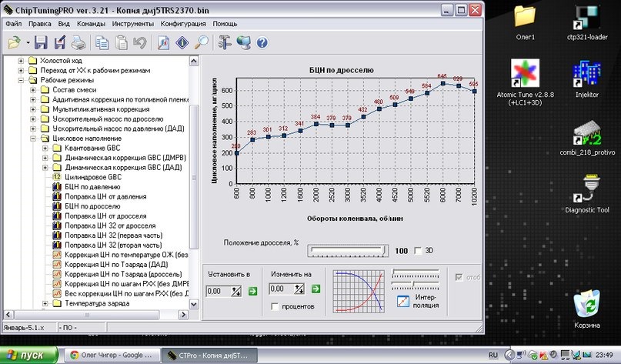Switch to 'Олег Чигер - Google' taskbar window
The width and height of the screenshot is (621, 364).
coord(112,355)
